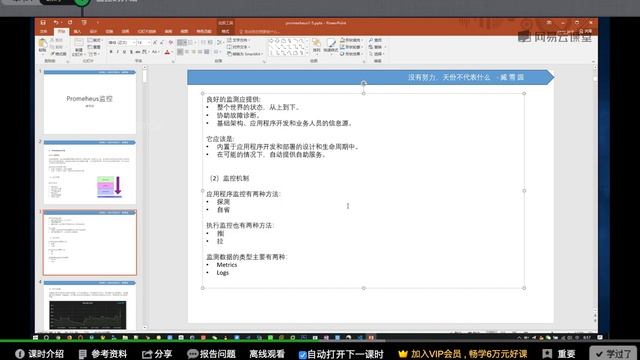Viewport: 640px width, 360px height.
Task: Open Convert to SmartArt dropdown
Action: click(x=244, y=54)
